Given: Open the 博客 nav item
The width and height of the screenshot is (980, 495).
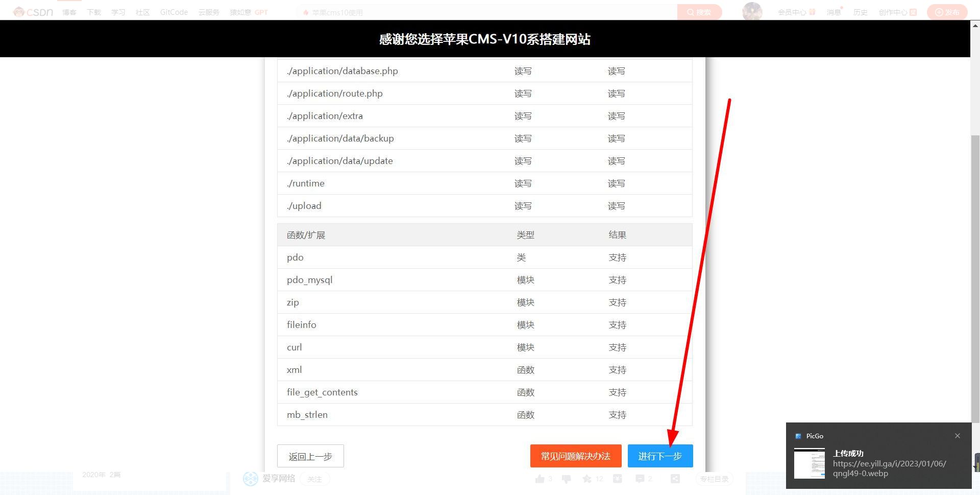Looking at the screenshot, I should point(69,12).
